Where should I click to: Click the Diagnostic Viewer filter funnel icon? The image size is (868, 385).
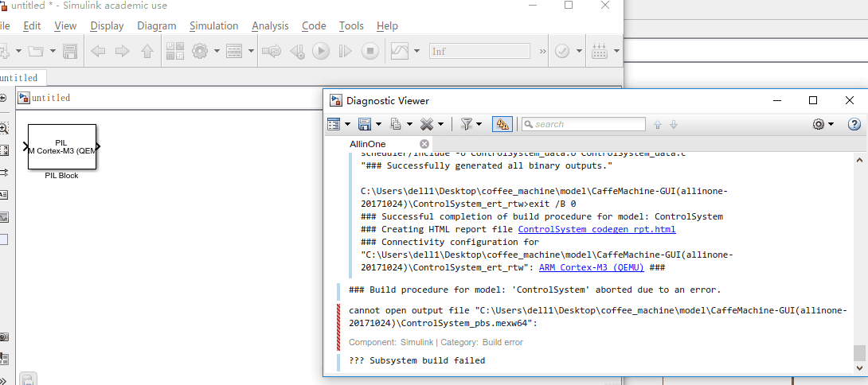tap(466, 124)
